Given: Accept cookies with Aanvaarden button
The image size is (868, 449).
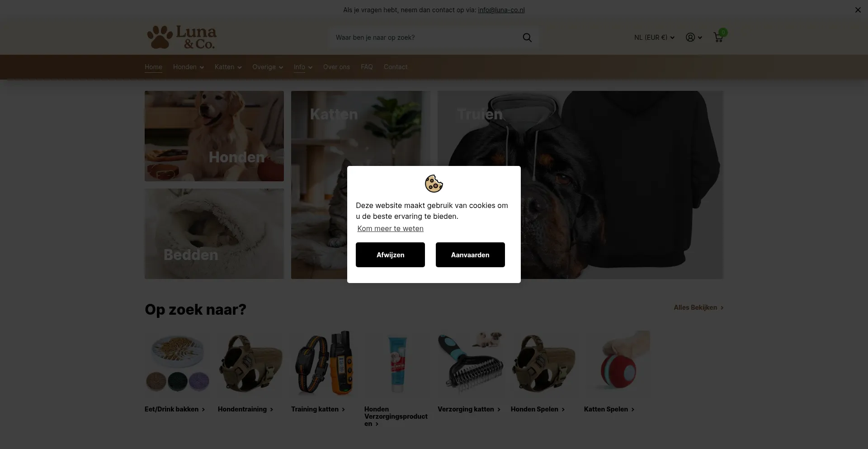Looking at the screenshot, I should pos(470,255).
